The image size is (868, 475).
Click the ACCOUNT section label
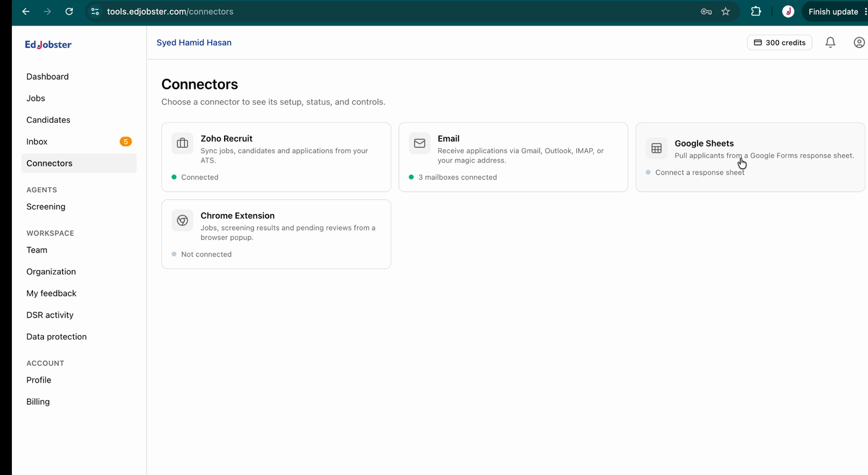click(x=46, y=363)
